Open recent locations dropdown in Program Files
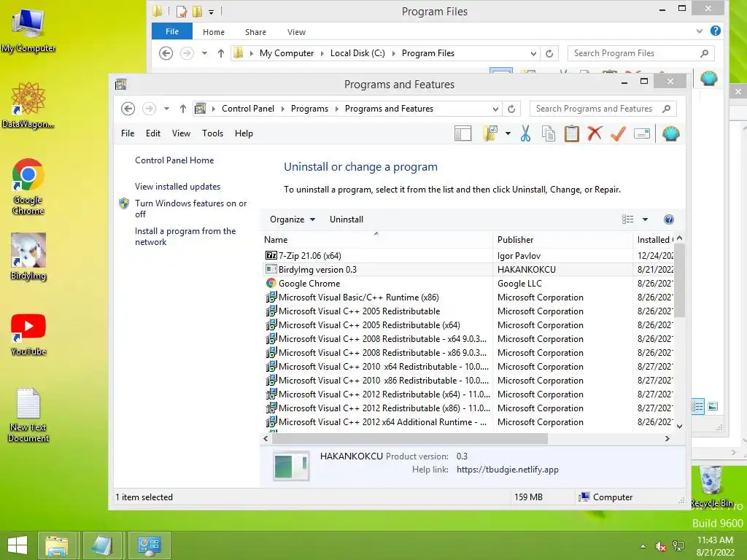The image size is (747, 560). pyautogui.click(x=204, y=53)
